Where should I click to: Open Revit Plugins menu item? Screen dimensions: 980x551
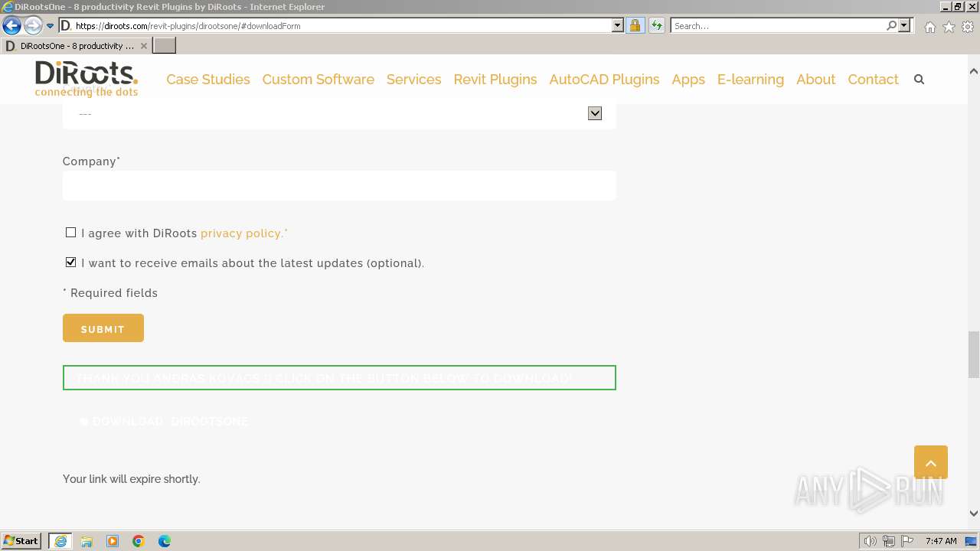tap(495, 79)
